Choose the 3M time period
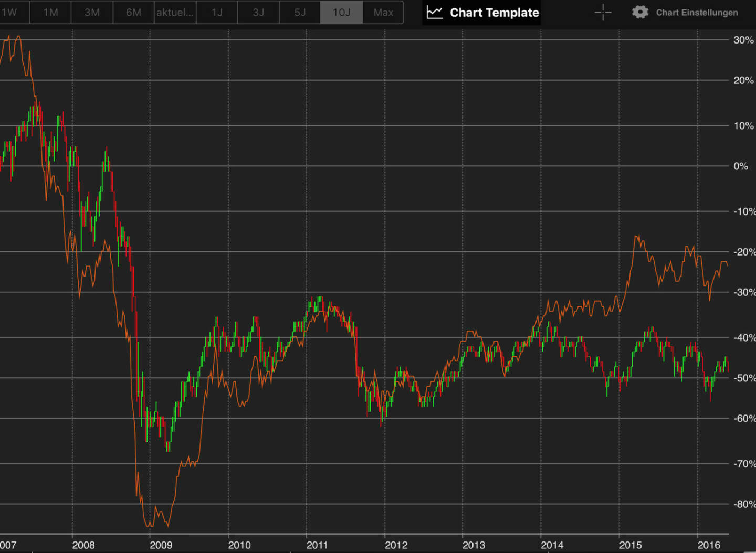The height and width of the screenshot is (553, 756). [x=92, y=13]
